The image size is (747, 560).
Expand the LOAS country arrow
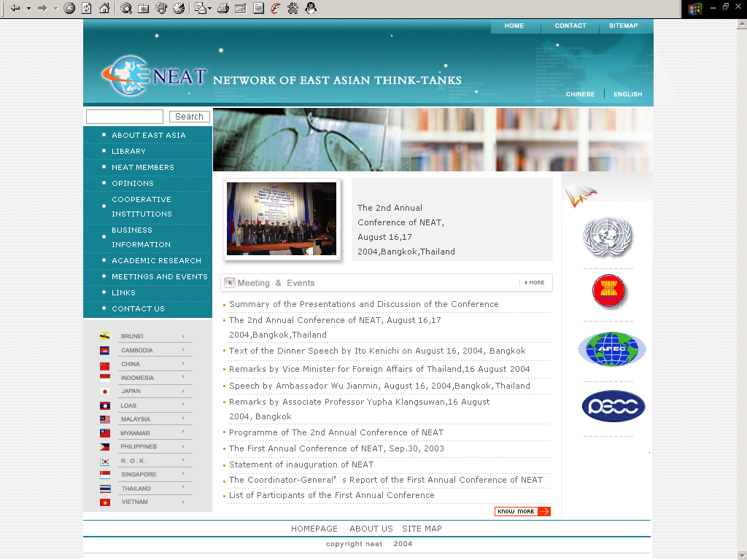click(183, 405)
